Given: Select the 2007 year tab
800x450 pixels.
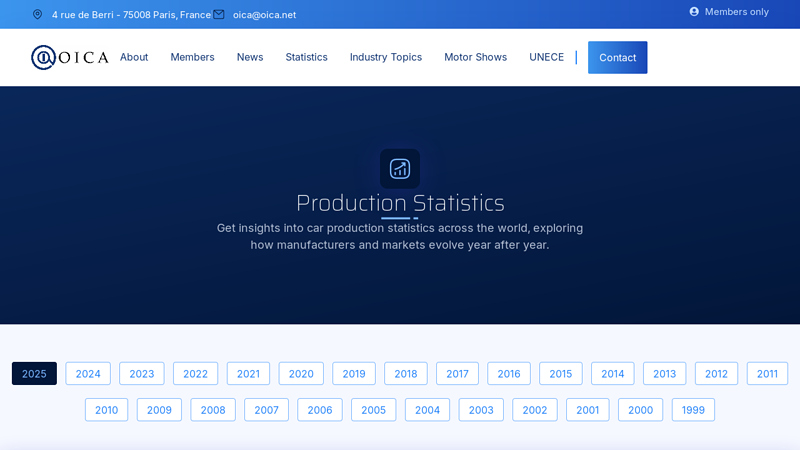Looking at the screenshot, I should pyautogui.click(x=266, y=410).
